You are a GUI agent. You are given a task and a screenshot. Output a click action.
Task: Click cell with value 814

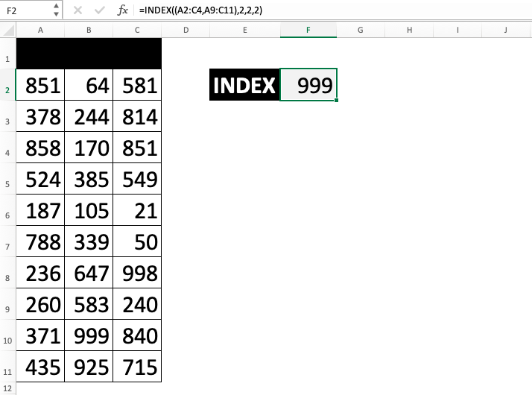pos(137,116)
